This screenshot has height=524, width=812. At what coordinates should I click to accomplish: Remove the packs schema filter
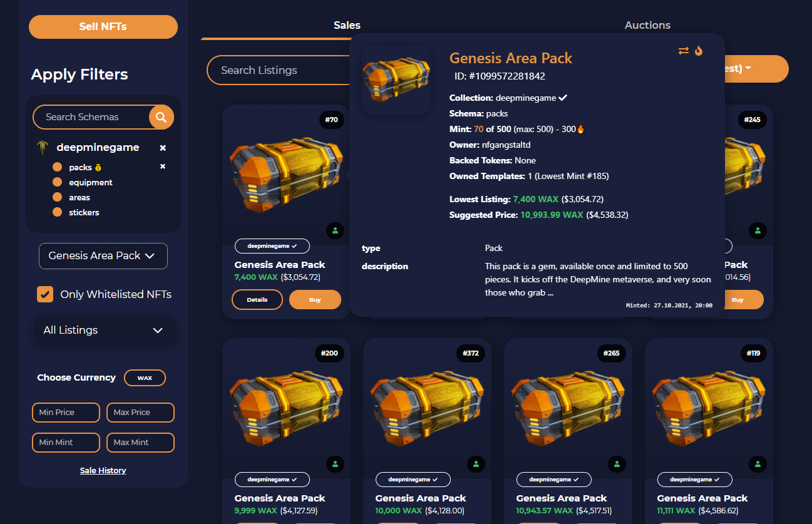click(163, 167)
